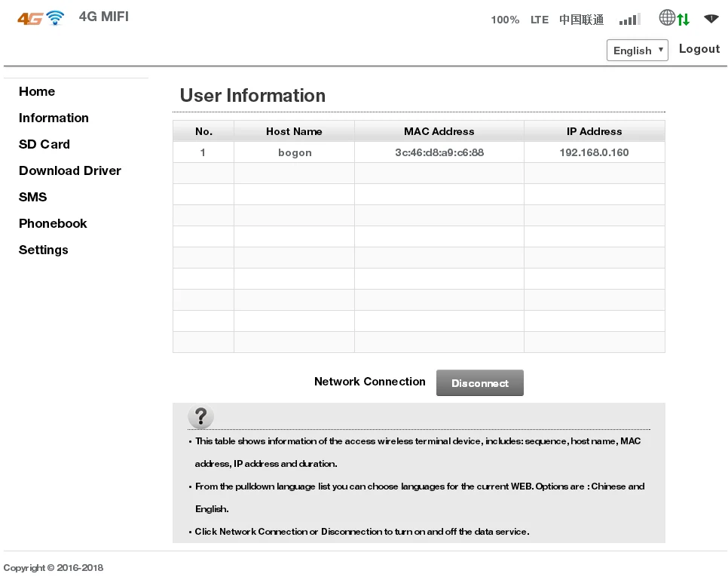728x577 pixels.
Task: Click row number 1 cell
Action: pyautogui.click(x=203, y=152)
